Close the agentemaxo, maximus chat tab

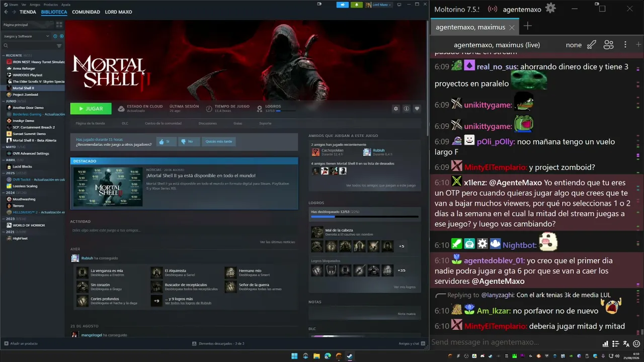512,27
